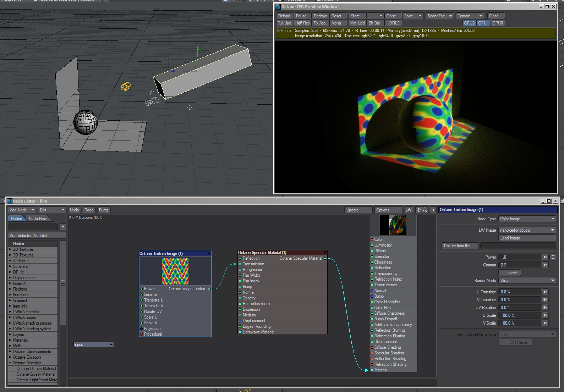Toggle Half Res in IPR window
This screenshot has width=564, height=392.
302,23
